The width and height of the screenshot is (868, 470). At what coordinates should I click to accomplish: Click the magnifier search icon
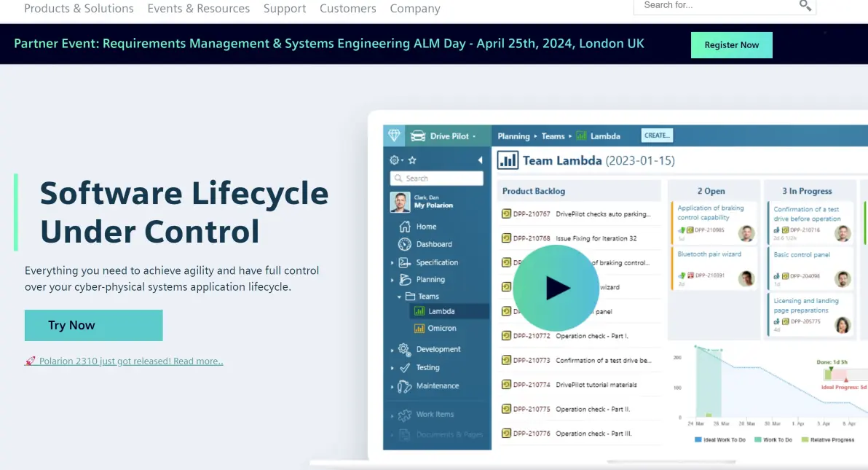coord(805,6)
